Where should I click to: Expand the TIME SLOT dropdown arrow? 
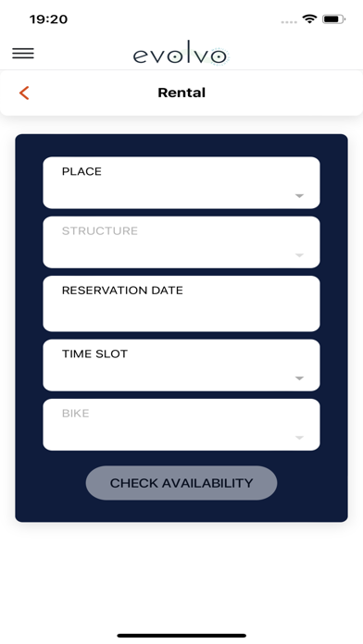(299, 378)
